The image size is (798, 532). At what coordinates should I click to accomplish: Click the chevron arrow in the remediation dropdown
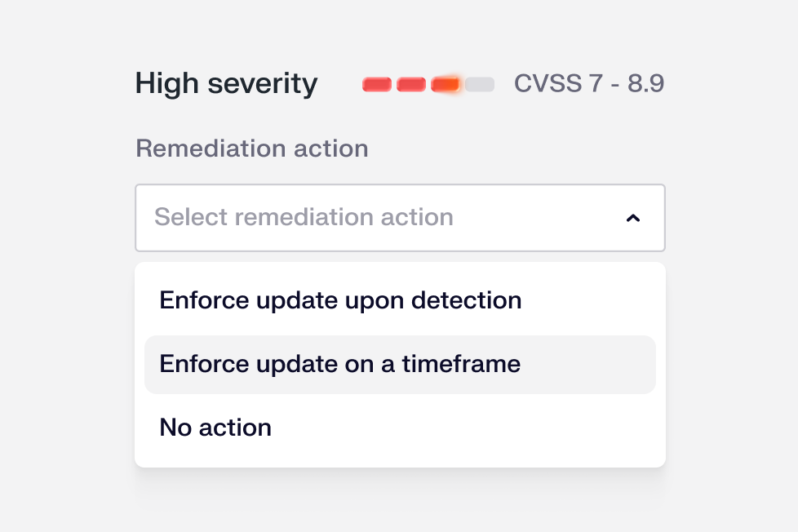(632, 218)
